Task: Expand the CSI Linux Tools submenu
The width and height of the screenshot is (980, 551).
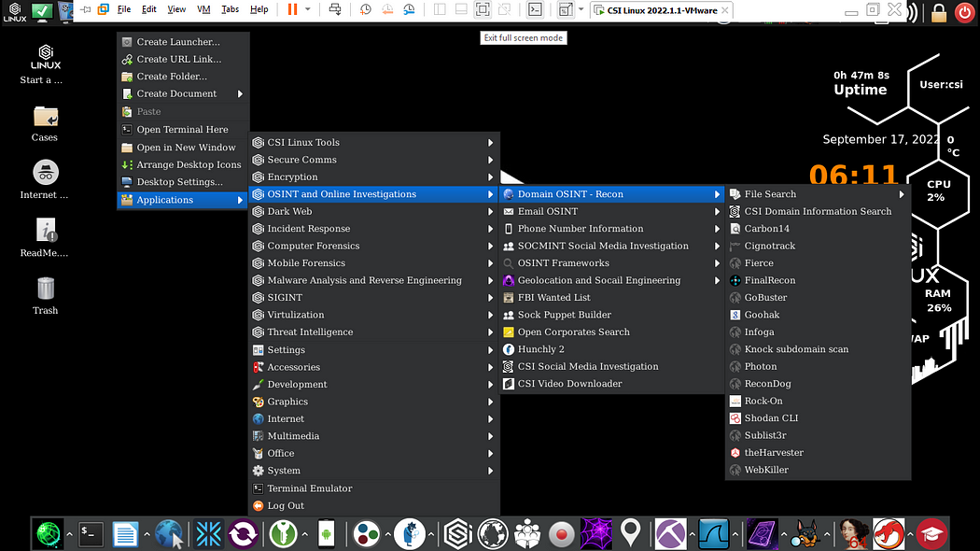Action: (374, 143)
